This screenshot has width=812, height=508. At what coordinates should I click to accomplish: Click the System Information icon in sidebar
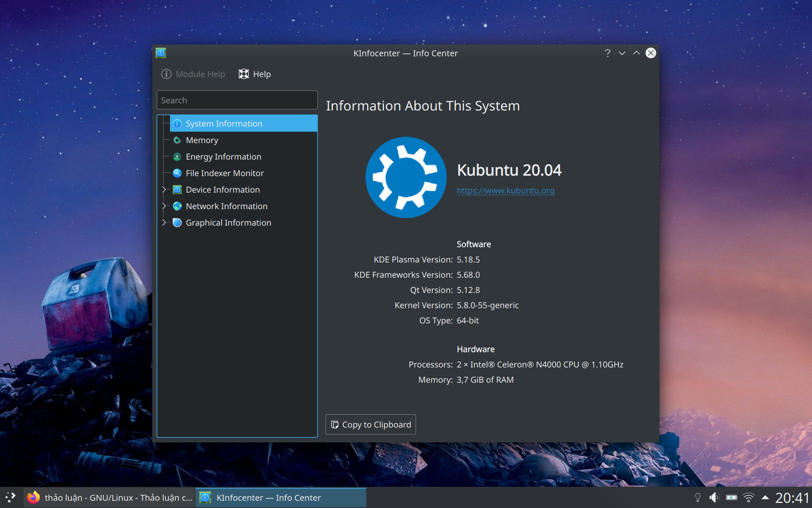point(177,124)
